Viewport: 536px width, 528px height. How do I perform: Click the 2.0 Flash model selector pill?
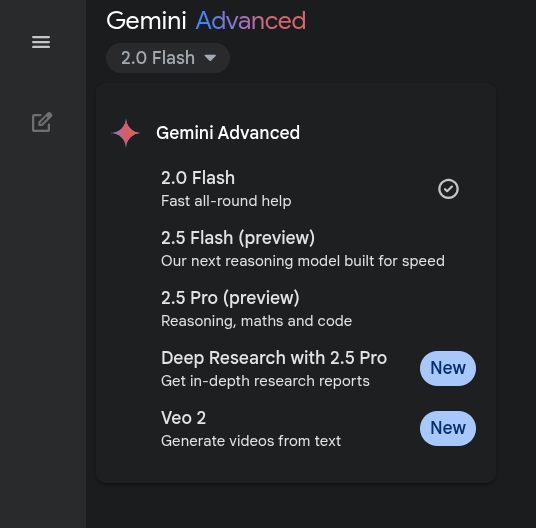tap(168, 58)
